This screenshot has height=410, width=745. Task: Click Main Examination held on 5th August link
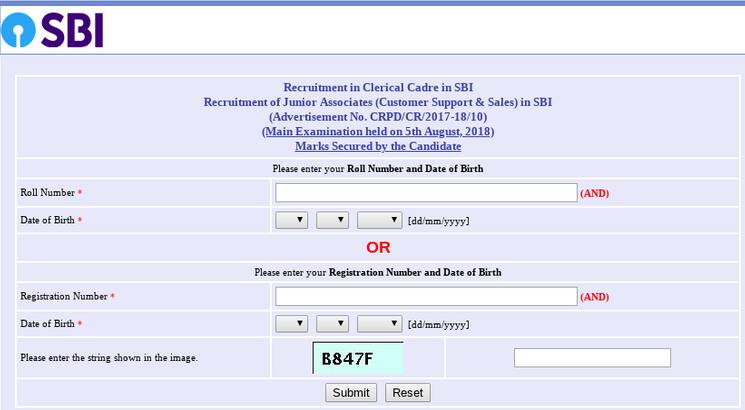378,132
